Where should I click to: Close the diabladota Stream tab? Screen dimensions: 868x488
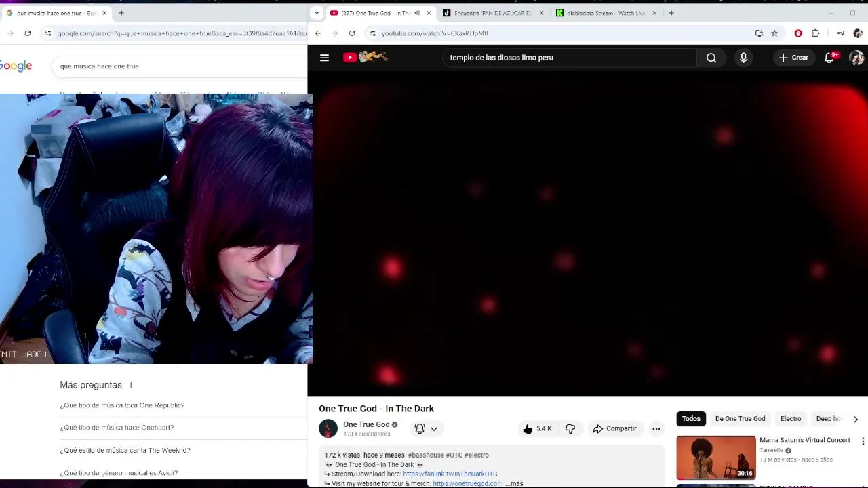coord(654,13)
